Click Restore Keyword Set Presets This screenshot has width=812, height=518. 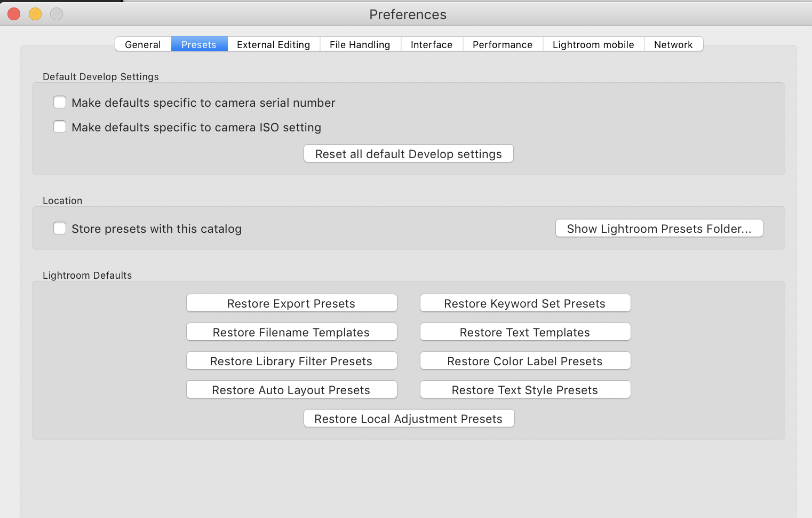pyautogui.click(x=526, y=303)
